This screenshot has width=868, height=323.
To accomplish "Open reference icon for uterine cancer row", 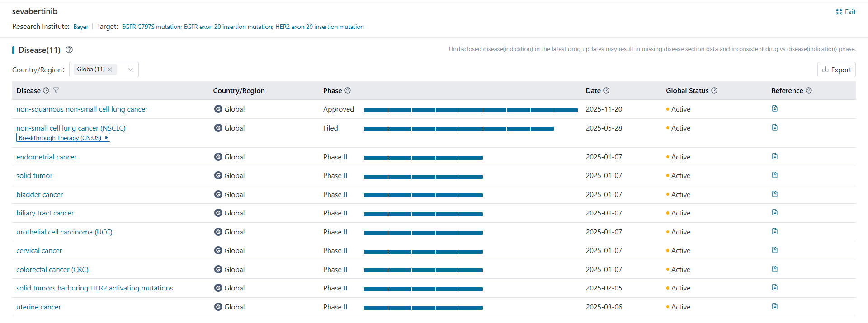I will click(x=774, y=306).
